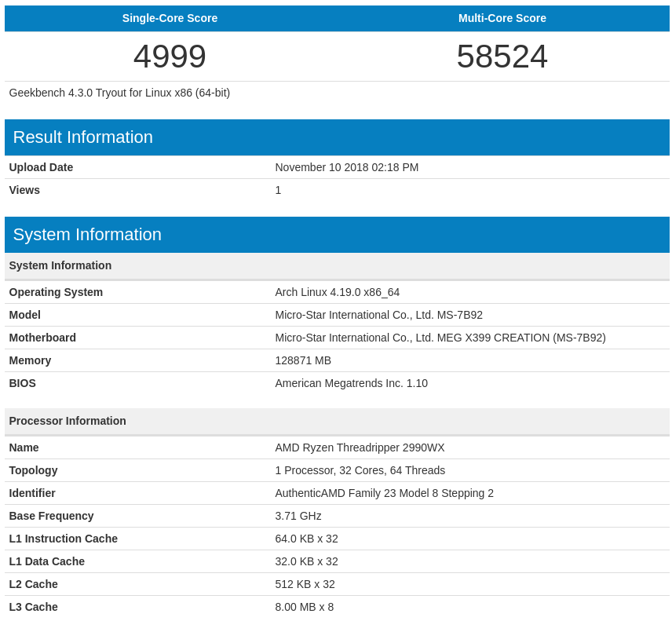Click the BIOS label

coord(22,383)
